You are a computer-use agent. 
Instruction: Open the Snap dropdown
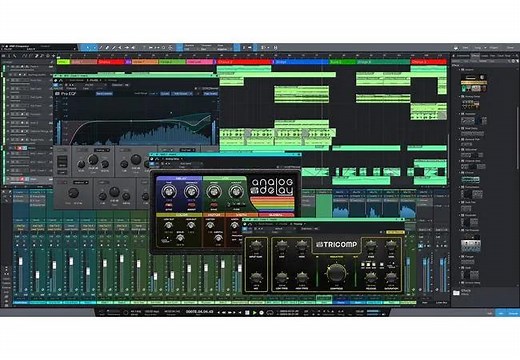[x=224, y=47]
